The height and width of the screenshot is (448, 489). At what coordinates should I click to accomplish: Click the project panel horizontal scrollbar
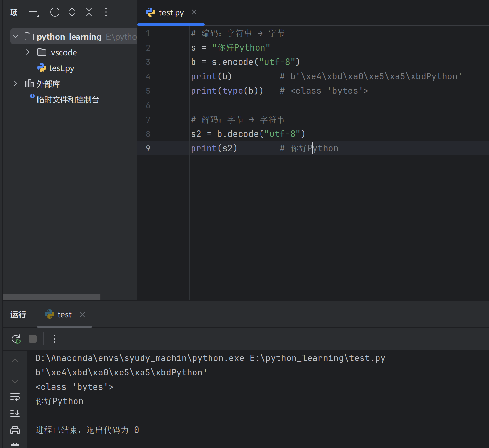coord(52,297)
